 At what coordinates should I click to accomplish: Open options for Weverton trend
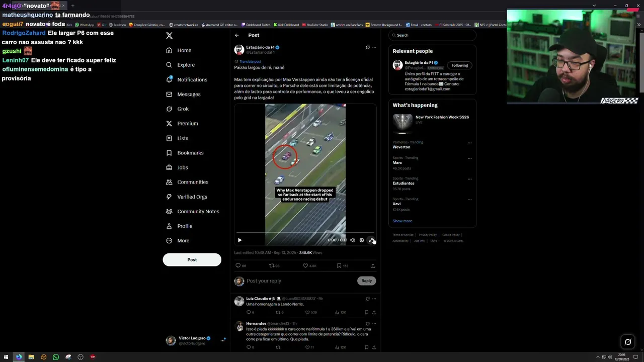click(x=469, y=143)
